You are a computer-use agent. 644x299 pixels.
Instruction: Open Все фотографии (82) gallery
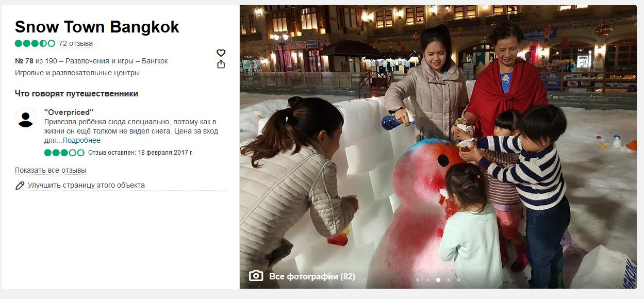point(312,276)
